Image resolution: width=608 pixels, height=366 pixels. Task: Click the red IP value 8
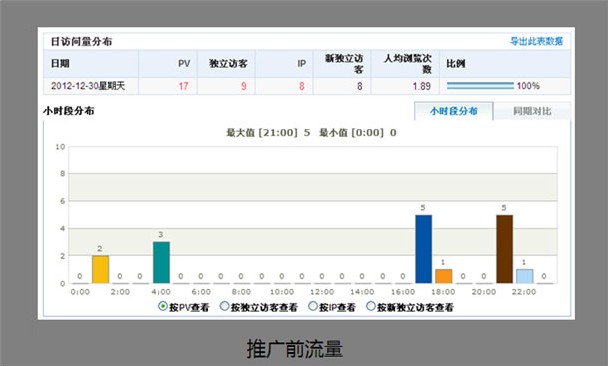[301, 86]
